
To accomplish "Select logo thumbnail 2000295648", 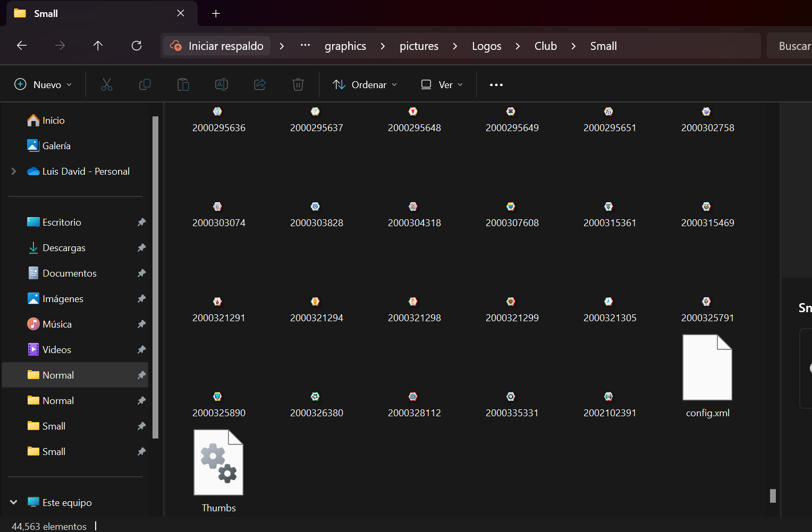I will point(413,111).
